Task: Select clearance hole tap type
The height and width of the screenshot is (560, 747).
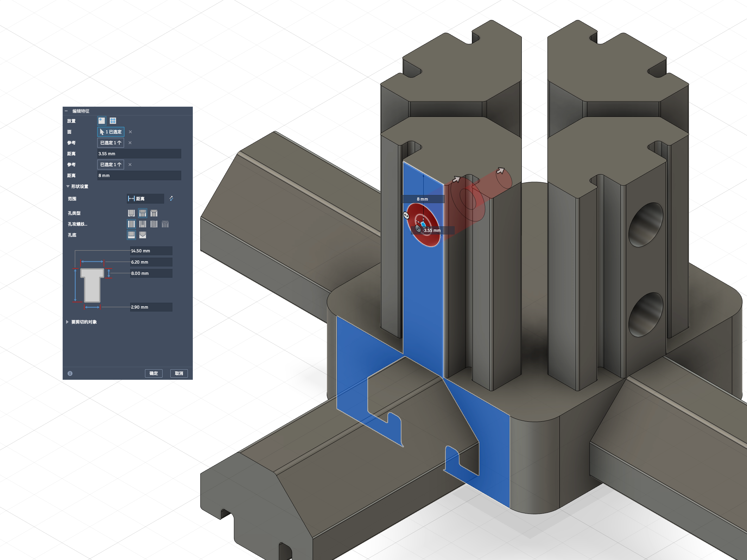Action: (143, 224)
